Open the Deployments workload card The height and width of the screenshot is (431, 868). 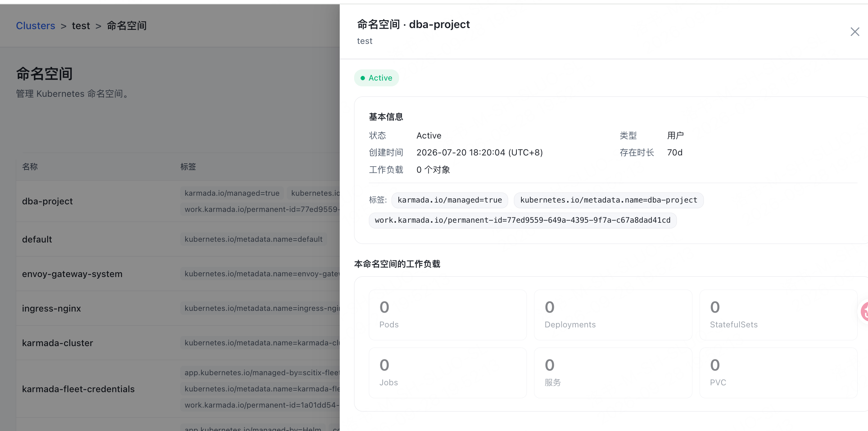click(613, 315)
